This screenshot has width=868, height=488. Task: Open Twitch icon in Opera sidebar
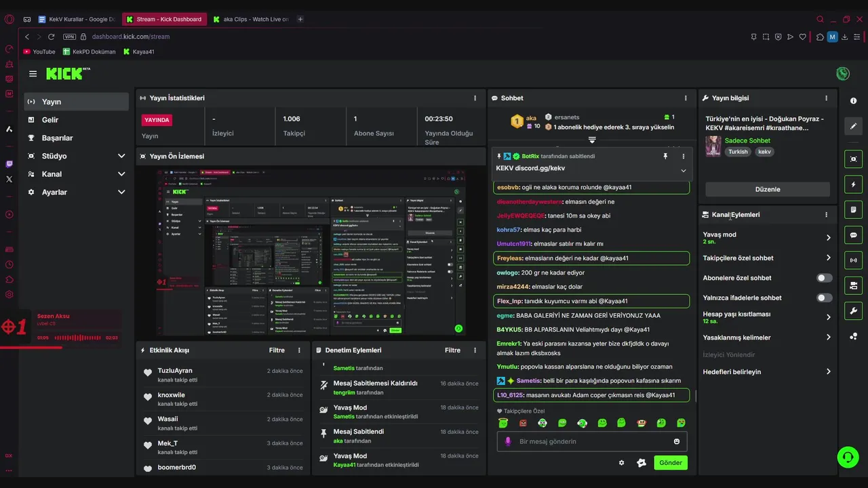tap(9, 163)
